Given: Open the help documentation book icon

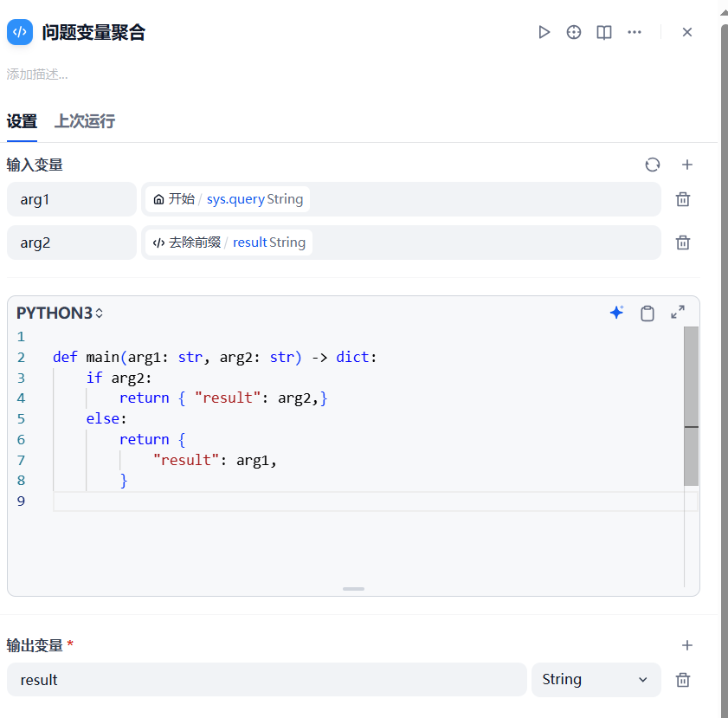Looking at the screenshot, I should click(x=604, y=32).
